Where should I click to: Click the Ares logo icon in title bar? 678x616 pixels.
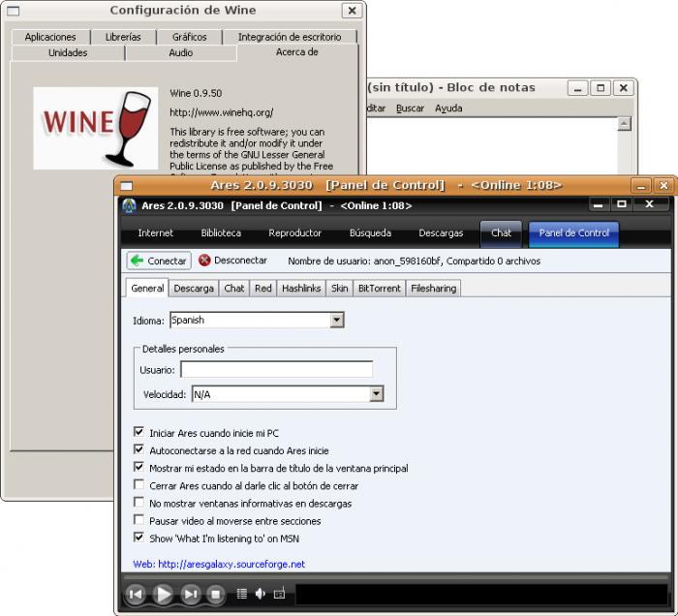pos(129,205)
